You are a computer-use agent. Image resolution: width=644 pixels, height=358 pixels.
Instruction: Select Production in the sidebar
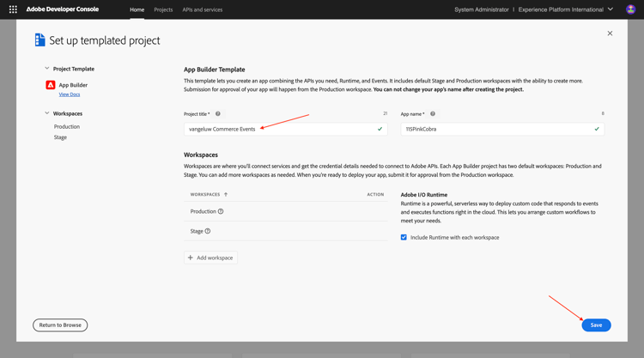tap(67, 126)
